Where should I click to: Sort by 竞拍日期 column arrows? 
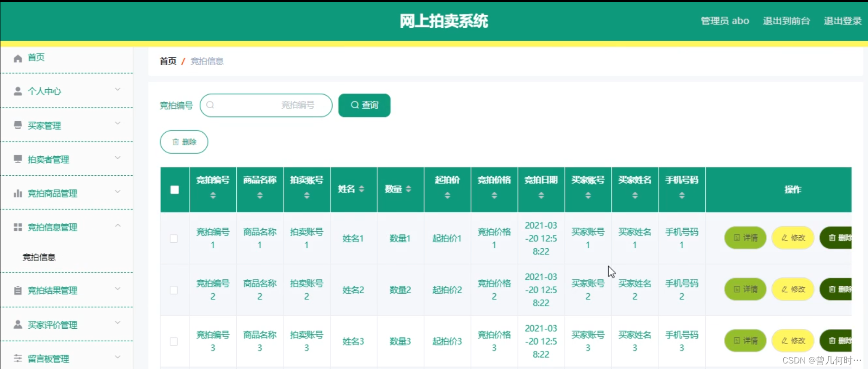point(541,196)
